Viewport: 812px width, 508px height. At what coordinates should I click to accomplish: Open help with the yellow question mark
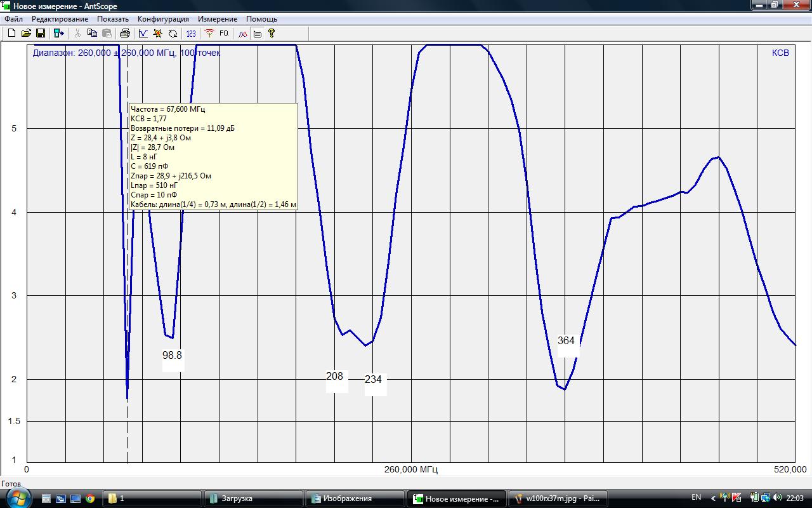pyautogui.click(x=272, y=33)
